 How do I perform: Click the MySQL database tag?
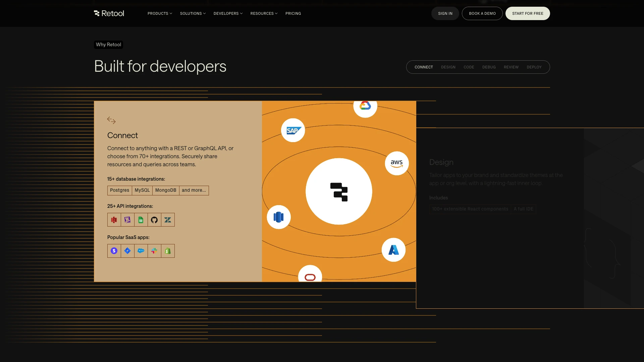(x=142, y=190)
